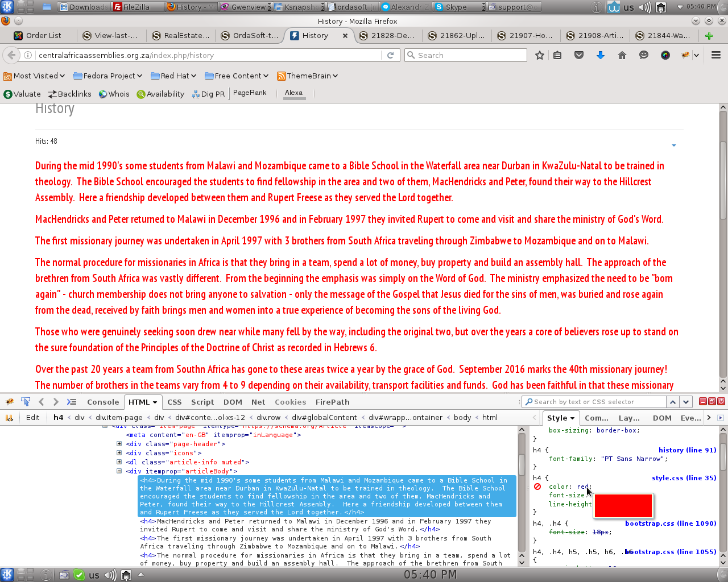Open the Downloads arrow in toolbar
Screen dimensions: 728x582
600,55
